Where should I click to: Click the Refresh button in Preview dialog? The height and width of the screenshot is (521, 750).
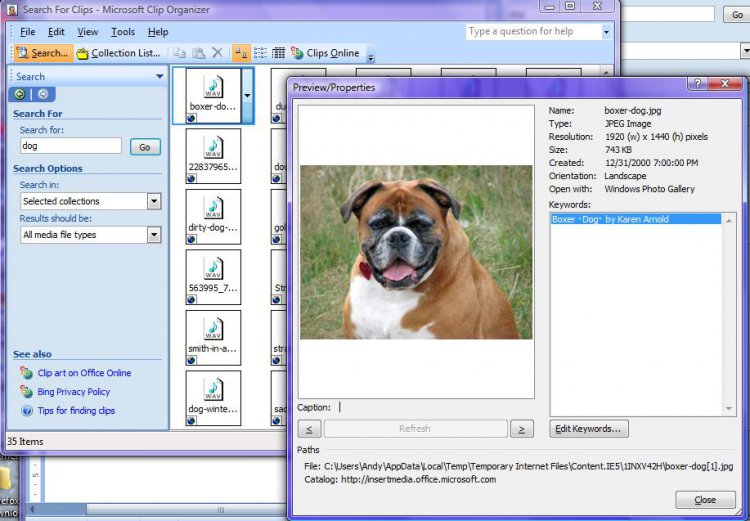click(415, 429)
